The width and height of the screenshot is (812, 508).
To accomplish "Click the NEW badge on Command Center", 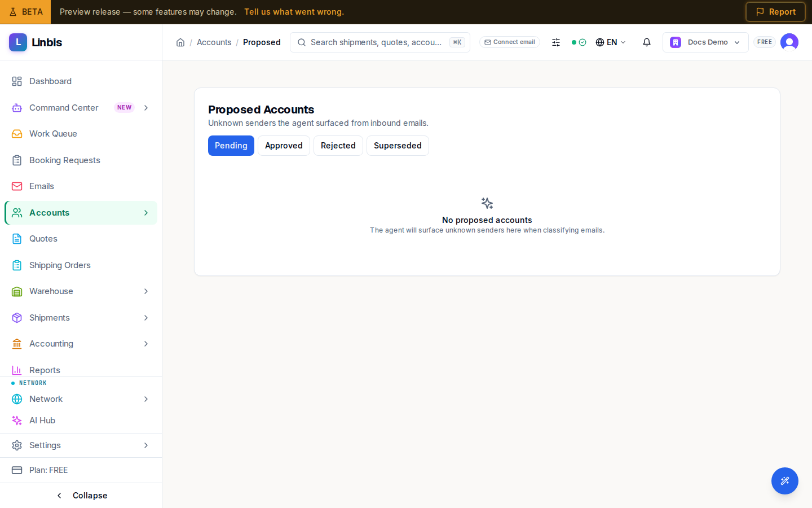I will click(x=124, y=108).
